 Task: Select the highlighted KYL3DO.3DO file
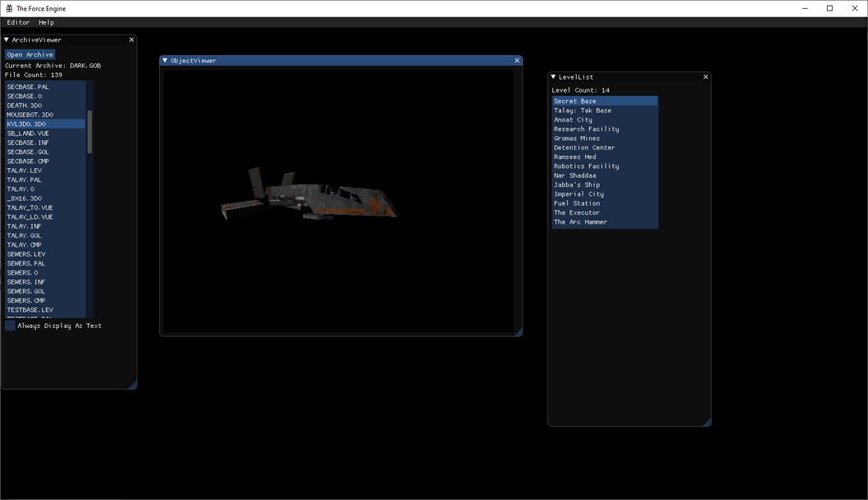click(x=45, y=124)
